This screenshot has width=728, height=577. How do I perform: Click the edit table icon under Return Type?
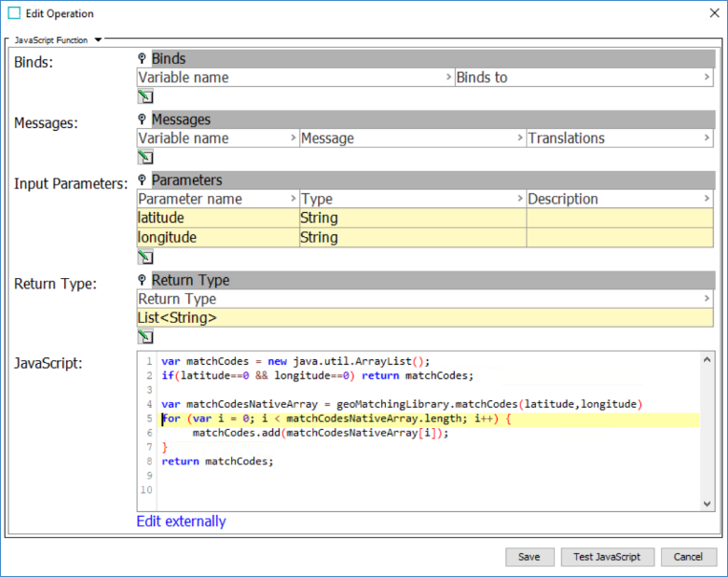tap(145, 336)
